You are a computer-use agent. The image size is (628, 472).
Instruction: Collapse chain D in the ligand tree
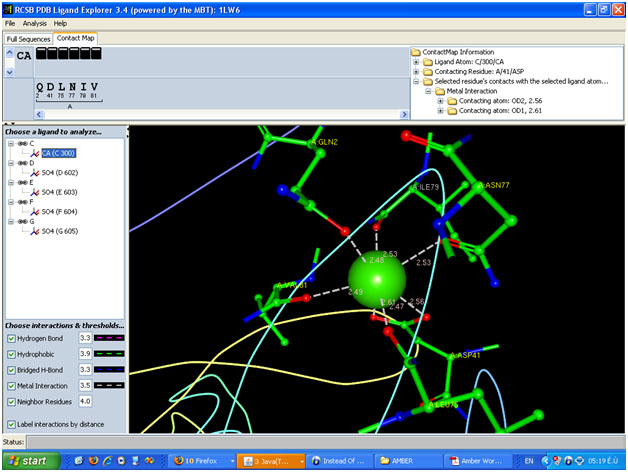10,163
